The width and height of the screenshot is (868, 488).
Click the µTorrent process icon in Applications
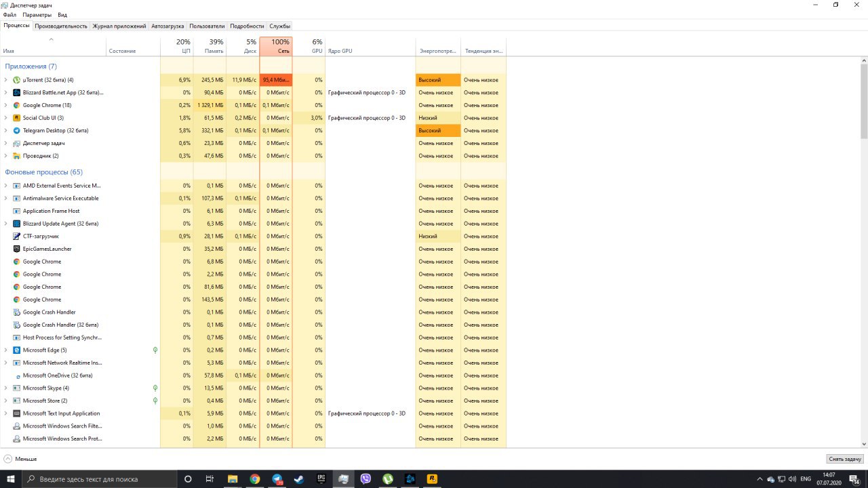(17, 80)
